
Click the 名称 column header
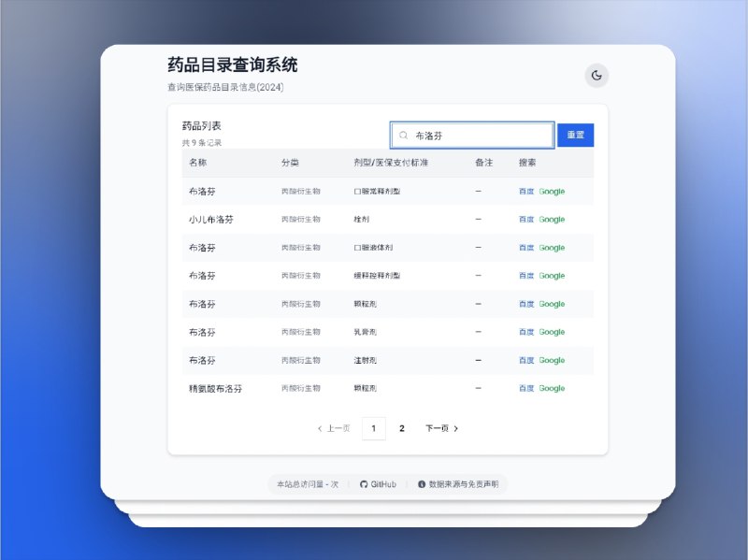(x=199, y=163)
